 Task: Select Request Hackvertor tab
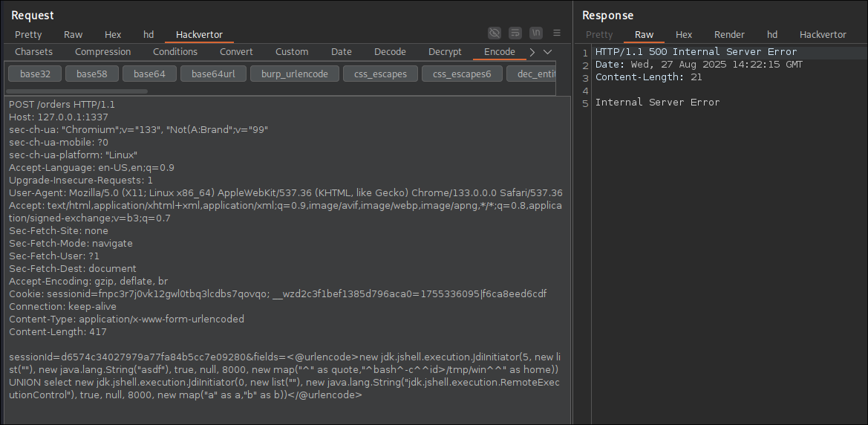[199, 34]
